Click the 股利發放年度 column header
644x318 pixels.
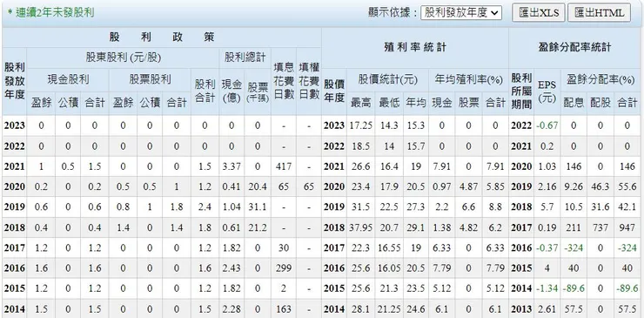15,81
